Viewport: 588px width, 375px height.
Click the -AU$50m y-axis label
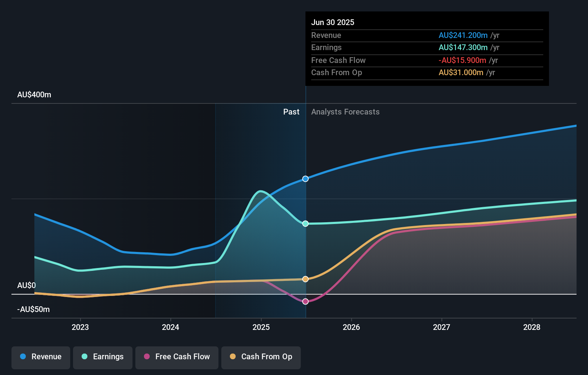pyautogui.click(x=33, y=310)
